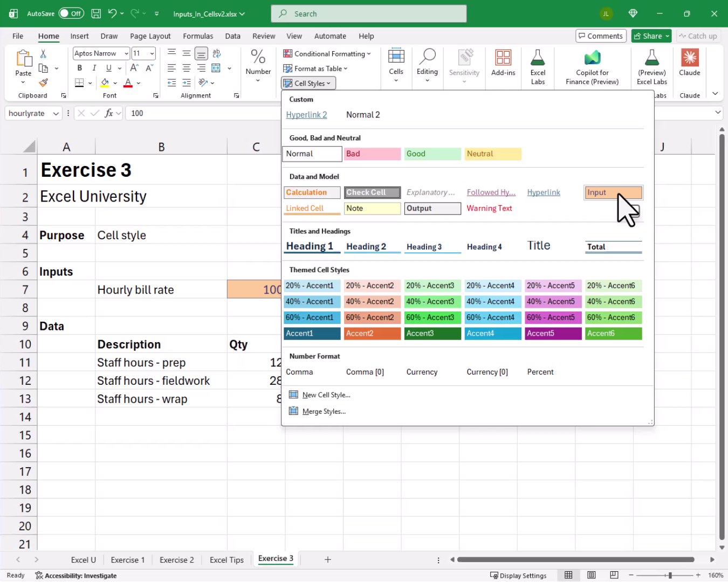Expand Conditional Formatting dropdown
Viewport: 728px width, 582px height.
coord(327,54)
